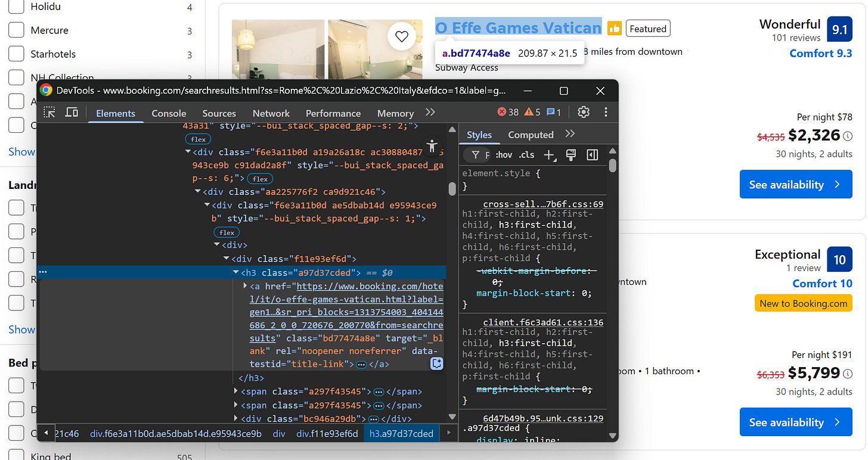Viewport: 868px width, 460px height.
Task: Check the Holidu filter checkbox
Action: pyautogui.click(x=16, y=7)
